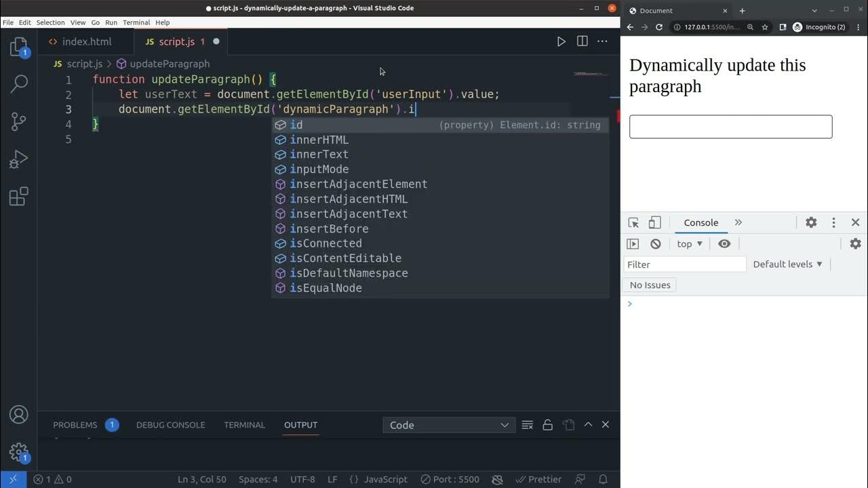Click the feedback icon in status bar

(x=581, y=479)
